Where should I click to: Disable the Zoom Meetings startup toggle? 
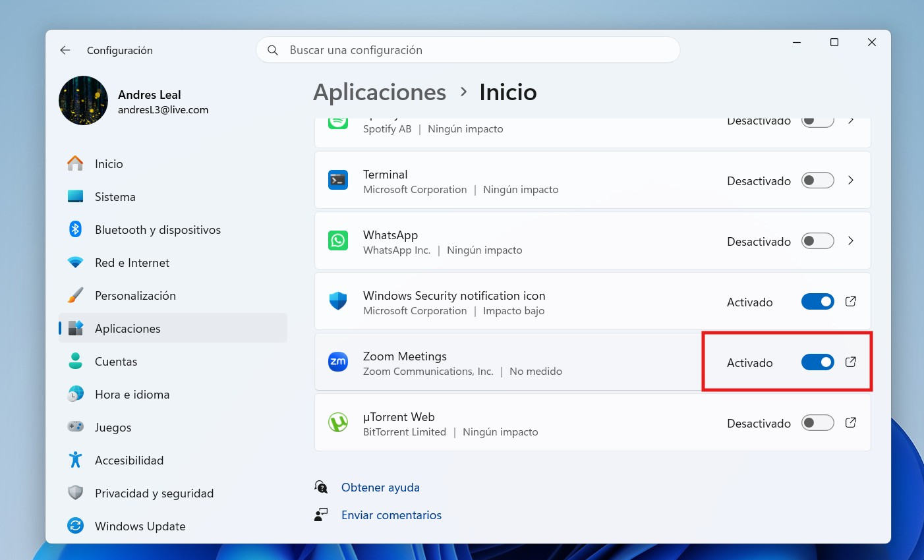click(x=817, y=362)
